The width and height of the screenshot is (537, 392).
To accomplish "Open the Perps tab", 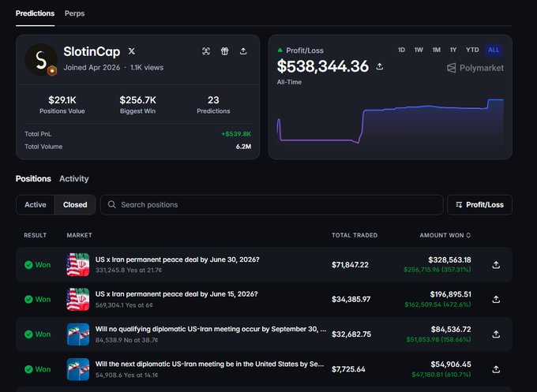I will click(75, 13).
